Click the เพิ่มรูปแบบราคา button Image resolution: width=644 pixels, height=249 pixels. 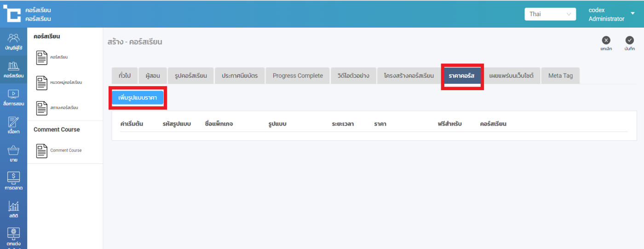pos(138,98)
